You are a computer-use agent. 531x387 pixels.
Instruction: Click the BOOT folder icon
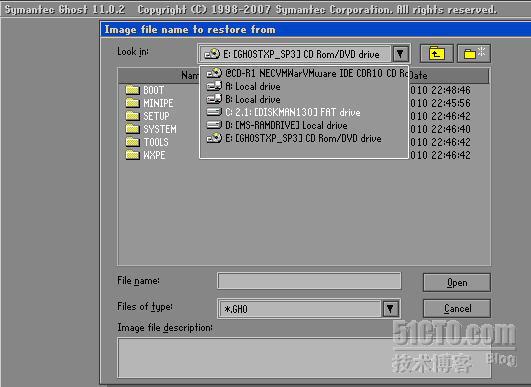[x=132, y=90]
